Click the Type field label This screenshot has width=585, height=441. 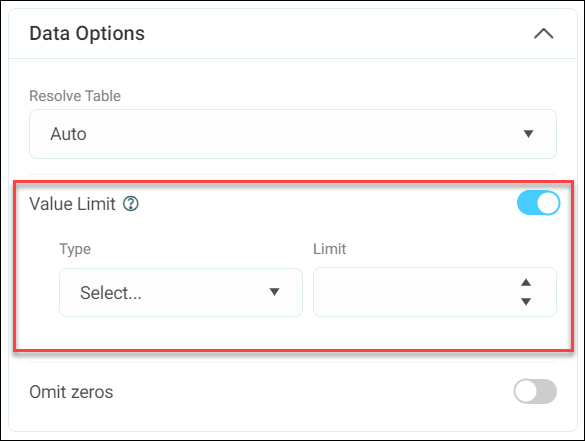point(75,249)
